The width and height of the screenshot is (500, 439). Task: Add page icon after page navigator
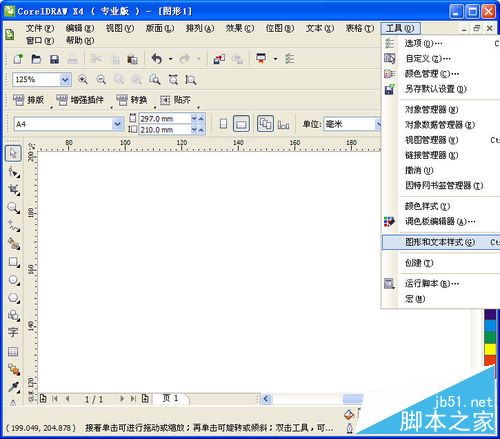click(x=145, y=399)
